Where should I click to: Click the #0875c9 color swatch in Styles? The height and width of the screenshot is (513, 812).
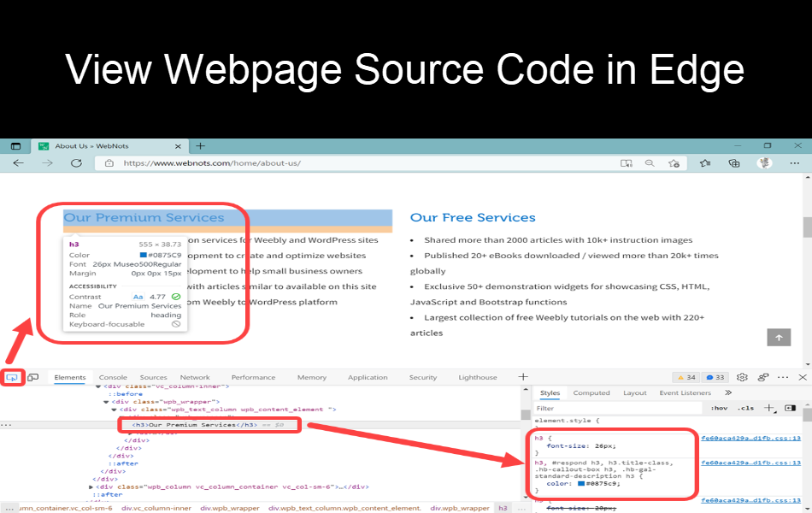[581, 484]
